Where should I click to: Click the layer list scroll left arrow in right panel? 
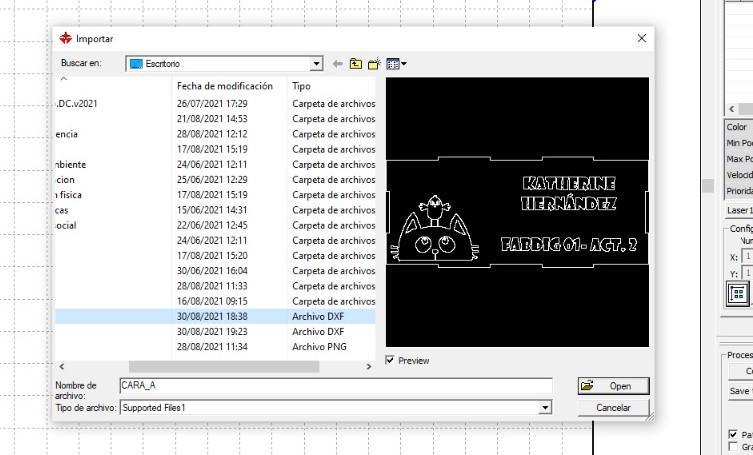pos(731,109)
